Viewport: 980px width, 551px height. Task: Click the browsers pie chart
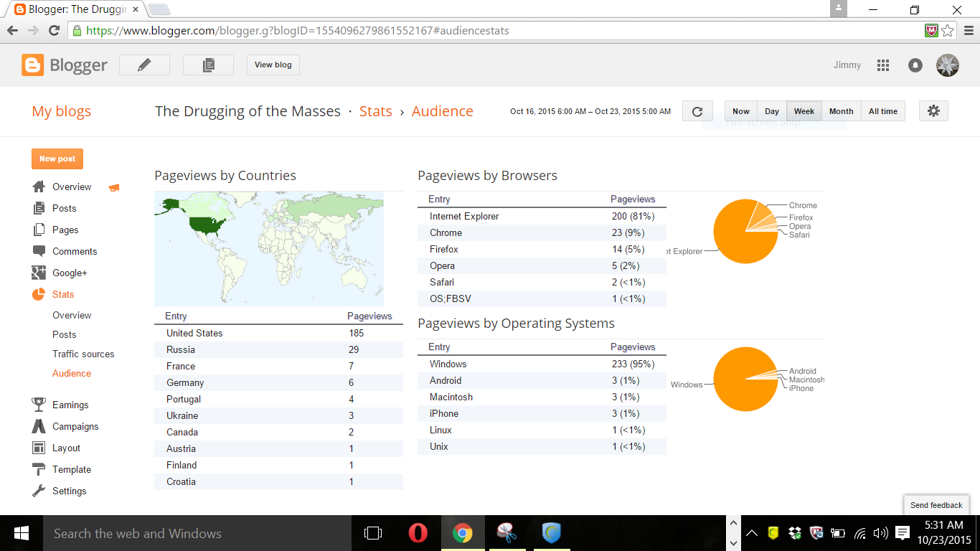[745, 231]
